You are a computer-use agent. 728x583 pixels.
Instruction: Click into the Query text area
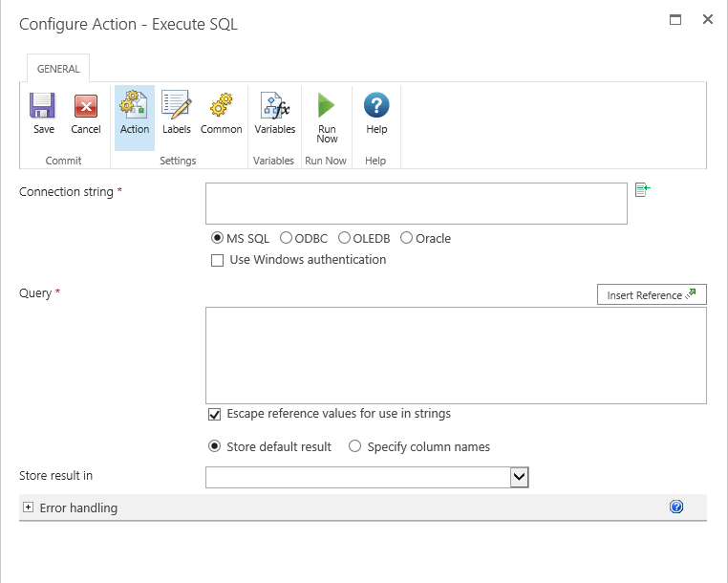456,356
